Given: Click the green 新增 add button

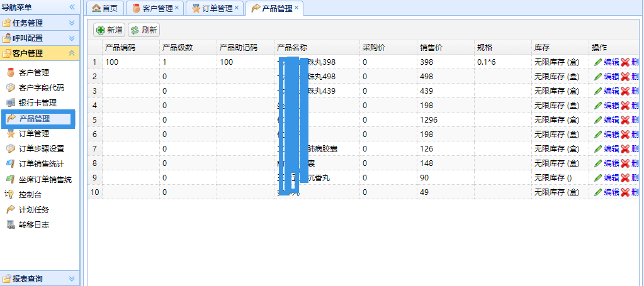Looking at the screenshot, I should click(x=109, y=30).
